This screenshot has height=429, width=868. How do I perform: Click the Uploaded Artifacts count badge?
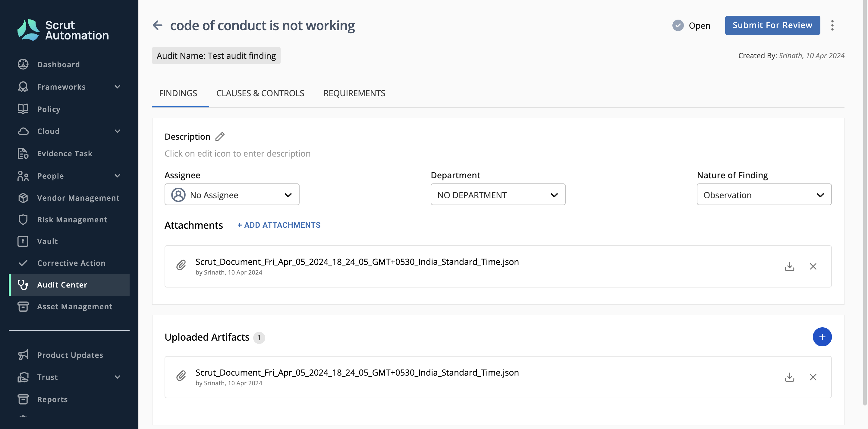coord(259,337)
